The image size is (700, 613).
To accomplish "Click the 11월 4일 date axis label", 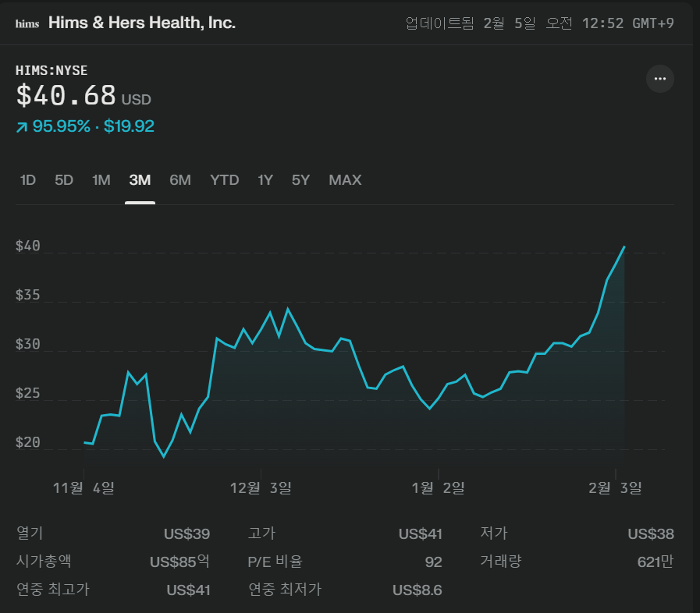I will 84,487.
